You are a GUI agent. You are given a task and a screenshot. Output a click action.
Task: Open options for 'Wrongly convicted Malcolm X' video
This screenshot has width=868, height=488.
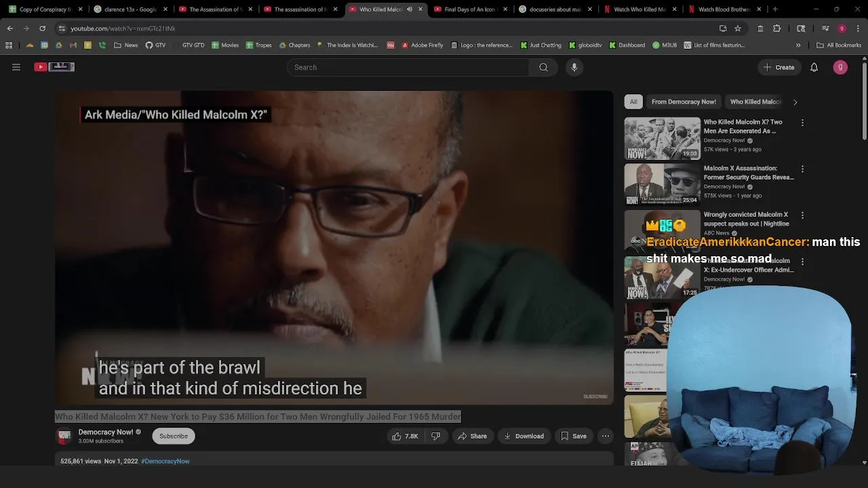click(x=802, y=215)
